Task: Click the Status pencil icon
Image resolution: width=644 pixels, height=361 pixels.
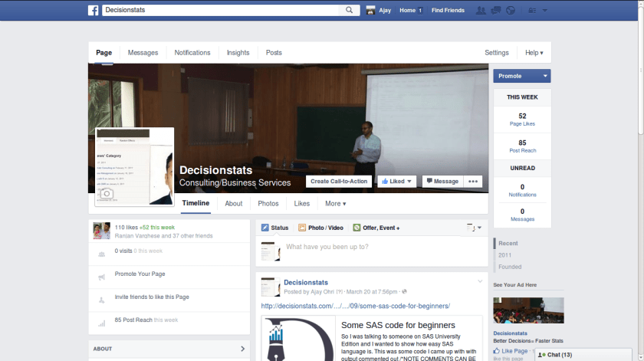Action: (x=265, y=228)
